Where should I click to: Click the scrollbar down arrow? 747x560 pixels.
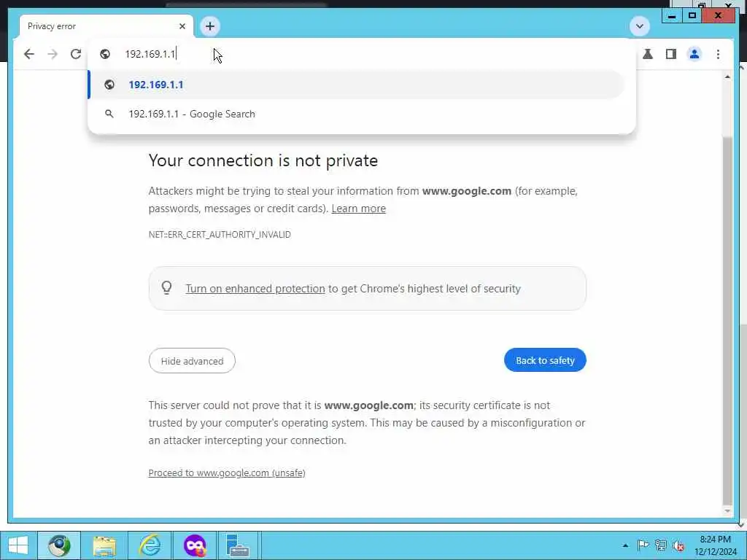(727, 511)
